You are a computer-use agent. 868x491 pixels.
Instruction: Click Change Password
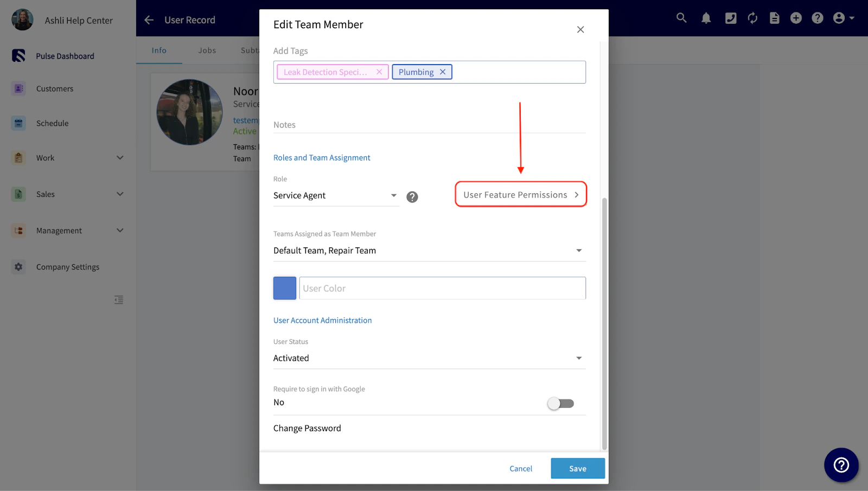pos(307,428)
